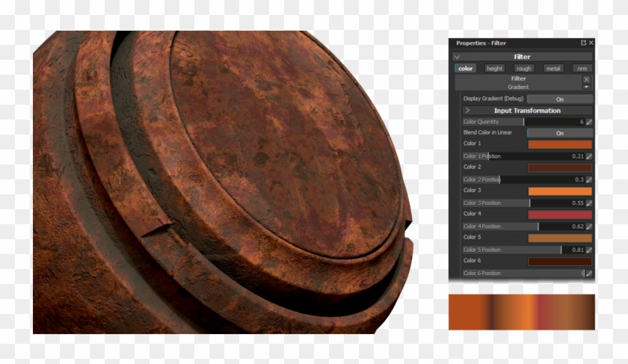Close the Properties - Filter panel
The height and width of the screenshot is (364, 628).
click(591, 43)
